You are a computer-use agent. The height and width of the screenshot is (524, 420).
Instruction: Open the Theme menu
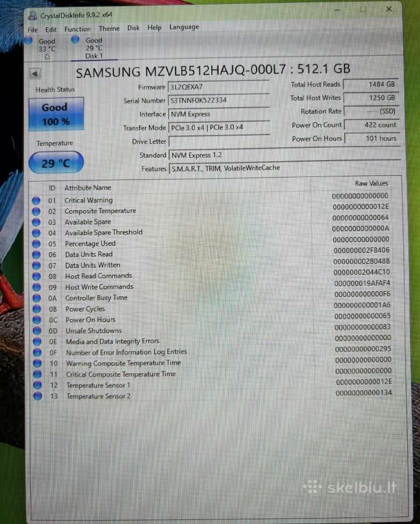pos(109,29)
